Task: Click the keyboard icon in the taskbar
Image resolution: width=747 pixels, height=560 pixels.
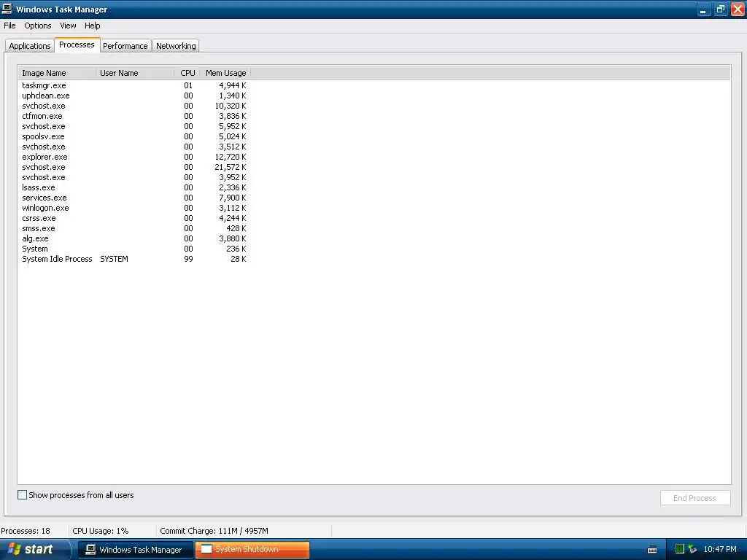Action: tap(652, 550)
